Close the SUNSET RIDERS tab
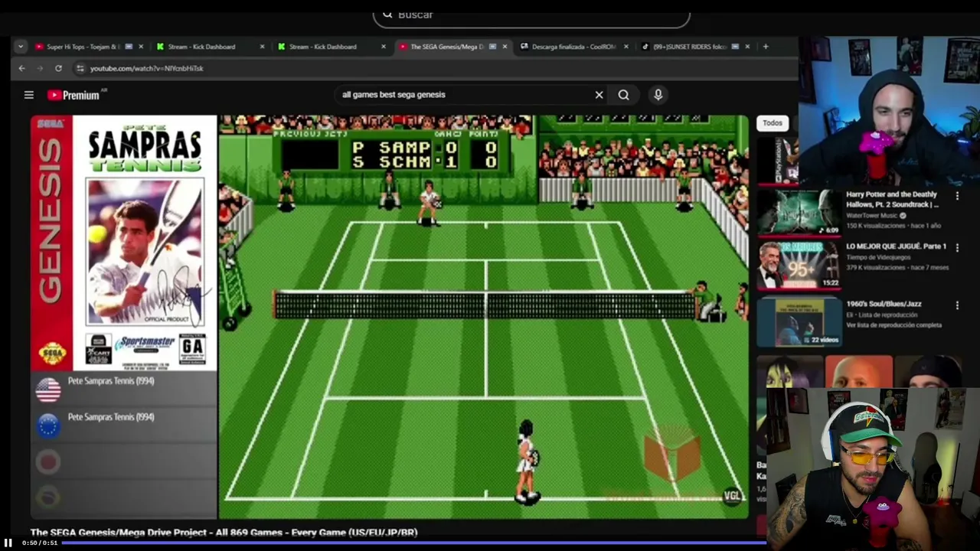Image resolution: width=980 pixels, height=551 pixels. (747, 47)
